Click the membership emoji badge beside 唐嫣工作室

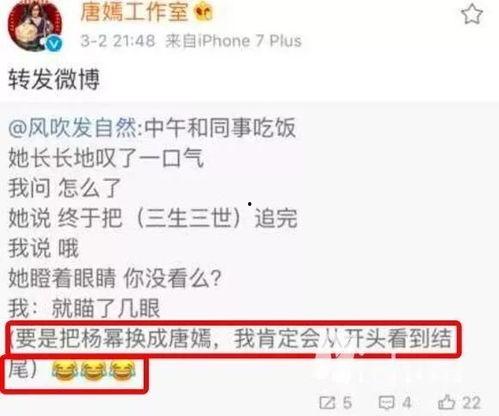click(204, 13)
